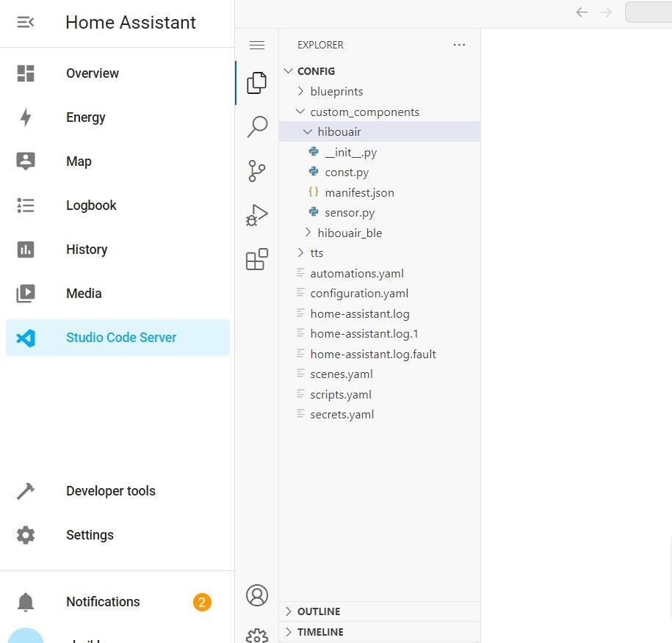Click the Visual Studio Code logo icon

point(26,338)
